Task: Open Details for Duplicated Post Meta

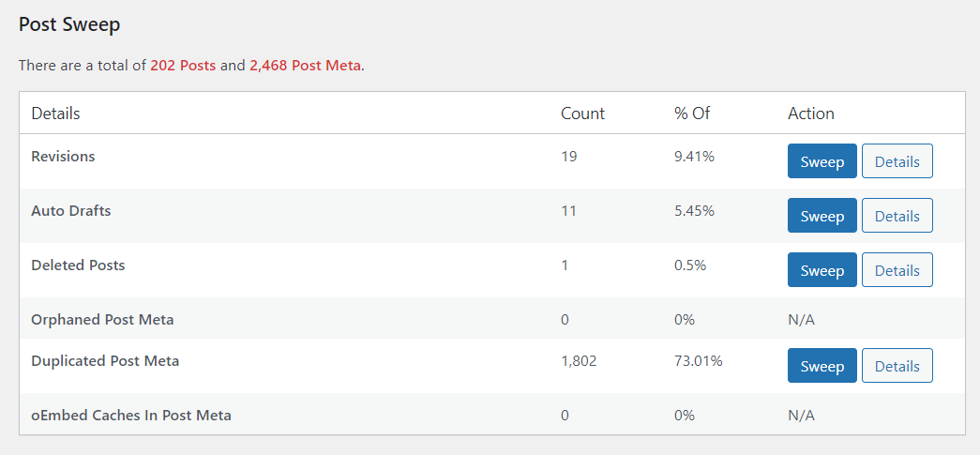Action: (897, 366)
